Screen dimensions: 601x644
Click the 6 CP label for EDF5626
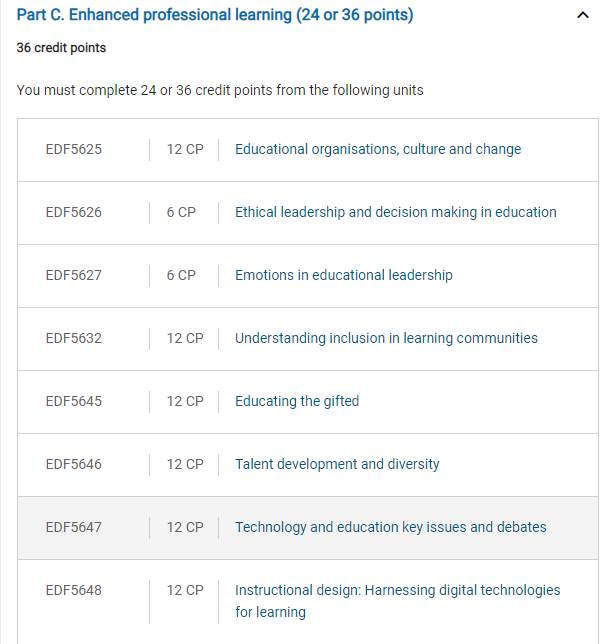(x=181, y=212)
